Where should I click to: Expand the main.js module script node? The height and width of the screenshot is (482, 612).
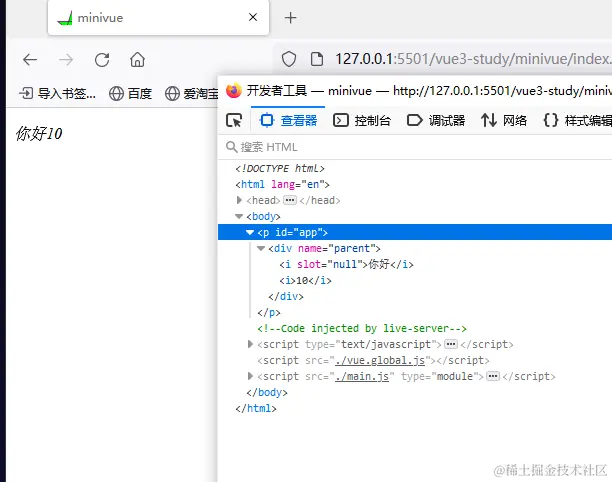250,376
